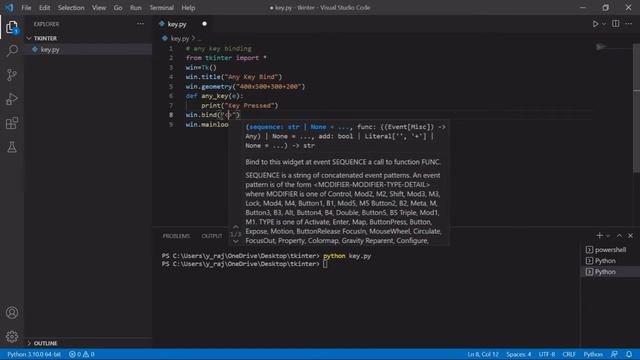This screenshot has width=640, height=360.
Task: Open the Help menu
Action: pyautogui.click(x=188, y=8)
